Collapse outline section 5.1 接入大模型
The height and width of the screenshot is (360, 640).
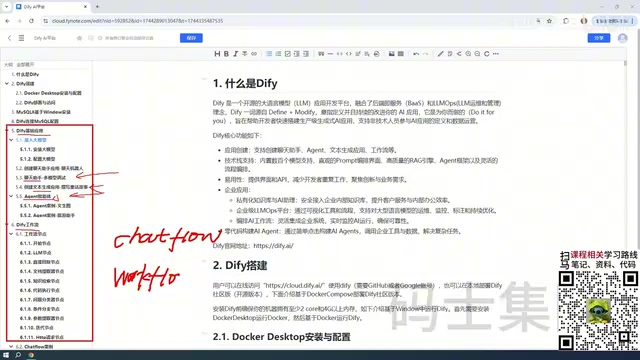click(11, 140)
